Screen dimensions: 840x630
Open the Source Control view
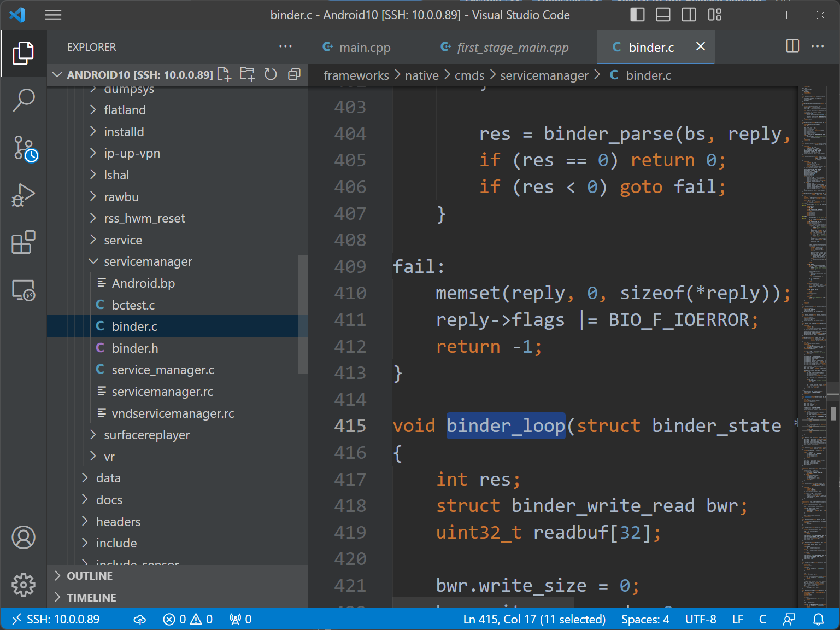(x=24, y=148)
